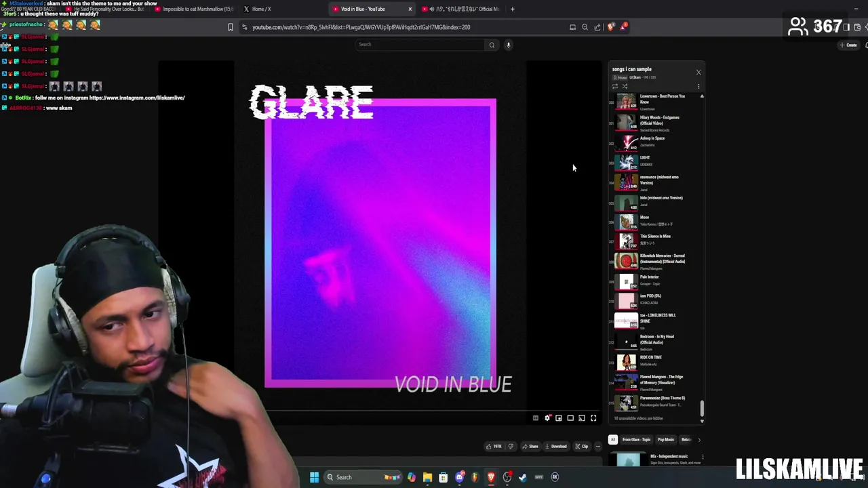This screenshot has height=488, width=868.
Task: Open the Mix - Independent music recommendation
Action: point(654,459)
